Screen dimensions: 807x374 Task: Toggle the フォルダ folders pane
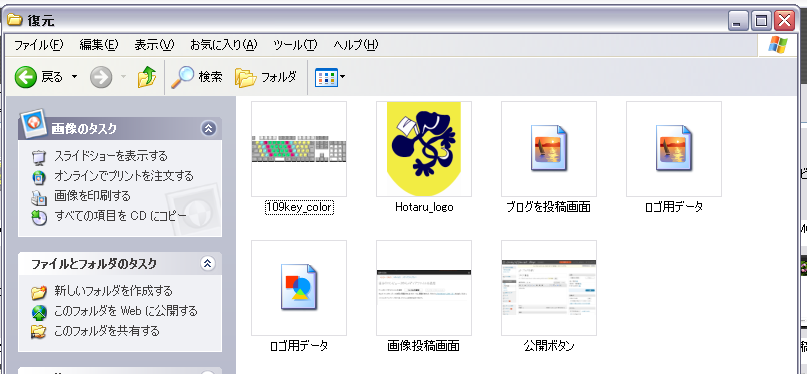[266, 77]
